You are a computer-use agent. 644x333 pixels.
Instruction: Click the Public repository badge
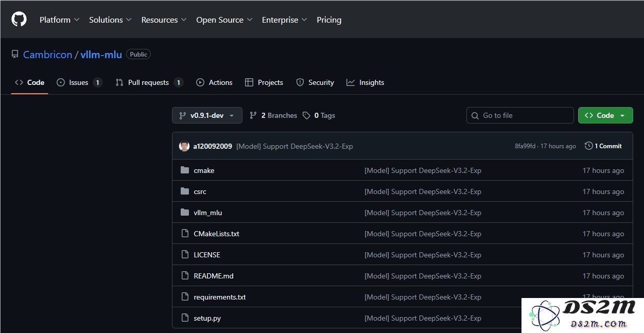138,54
